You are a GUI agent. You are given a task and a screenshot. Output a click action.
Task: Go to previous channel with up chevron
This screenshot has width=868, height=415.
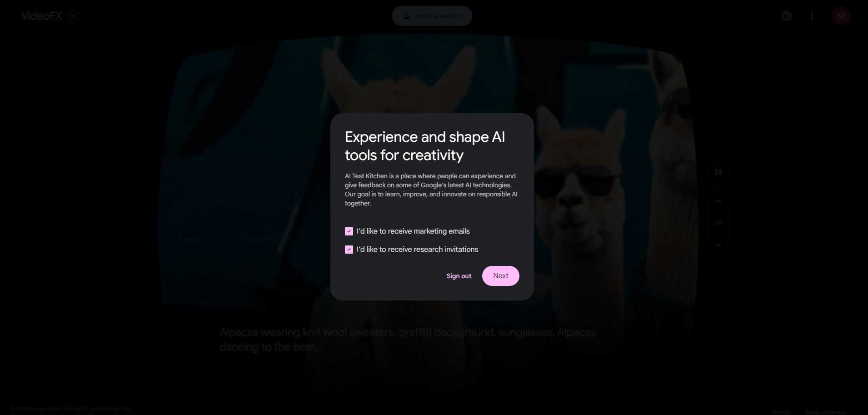click(x=718, y=201)
